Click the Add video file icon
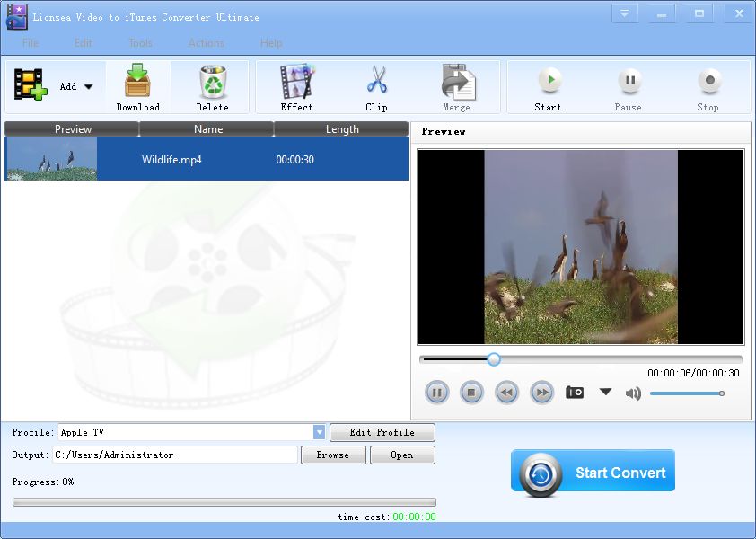 click(x=31, y=85)
